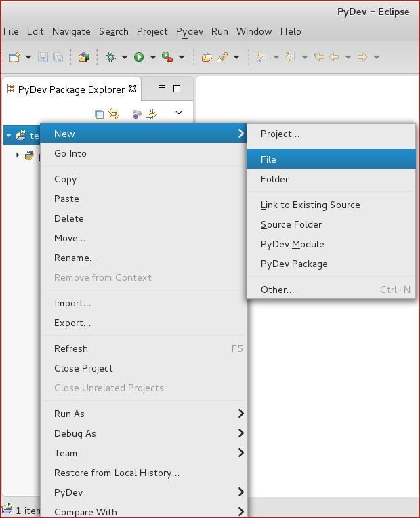Screen dimensions: 420x518
Task: Open the Window menu
Action: (x=254, y=31)
